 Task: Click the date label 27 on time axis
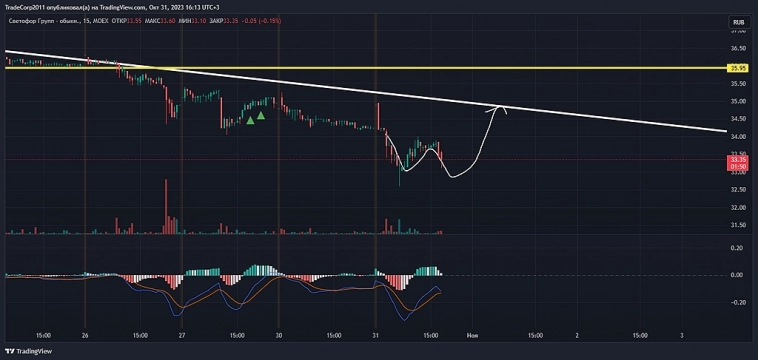pyautogui.click(x=182, y=335)
